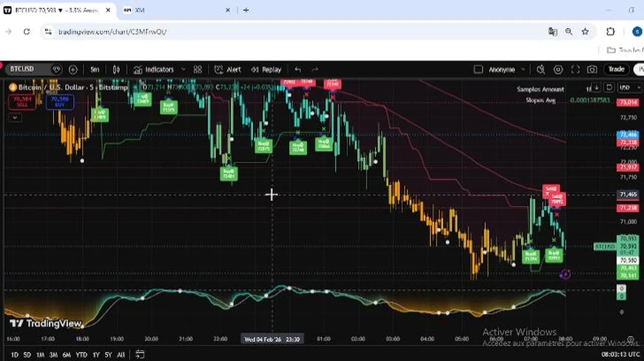Undo the last chart action

click(298, 70)
